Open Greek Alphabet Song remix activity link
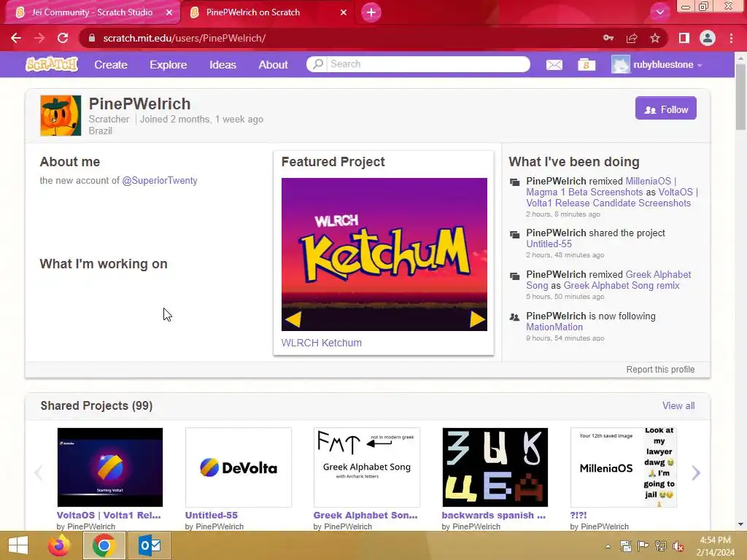The height and width of the screenshot is (560, 747). (x=622, y=285)
